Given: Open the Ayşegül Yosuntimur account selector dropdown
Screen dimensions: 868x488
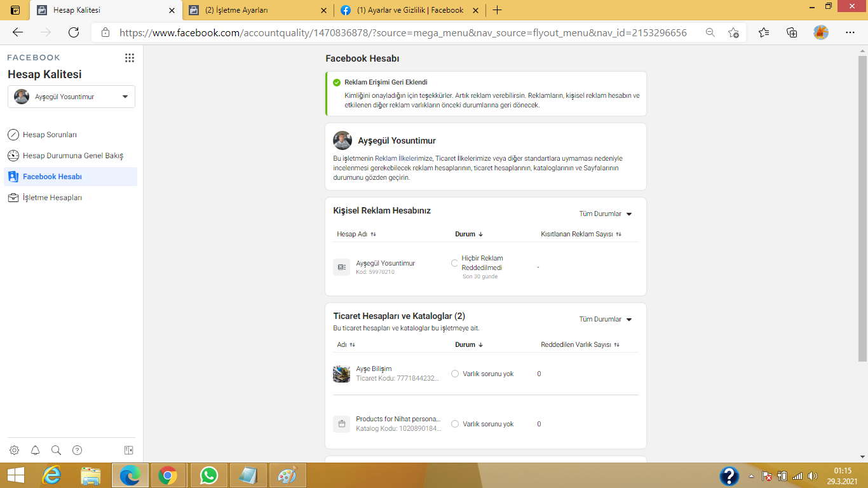Looking at the screenshot, I should pyautogui.click(x=71, y=97).
